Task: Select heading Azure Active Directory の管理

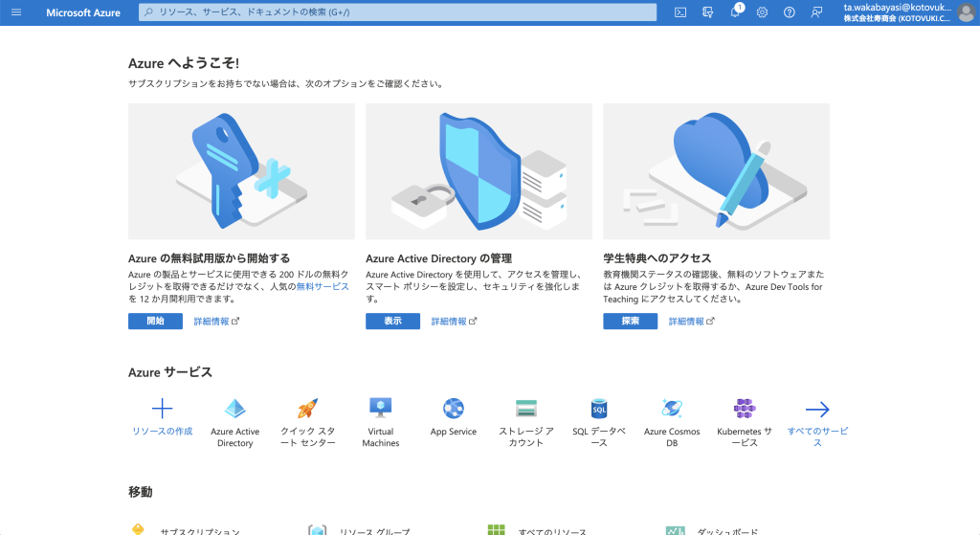Action: click(438, 258)
